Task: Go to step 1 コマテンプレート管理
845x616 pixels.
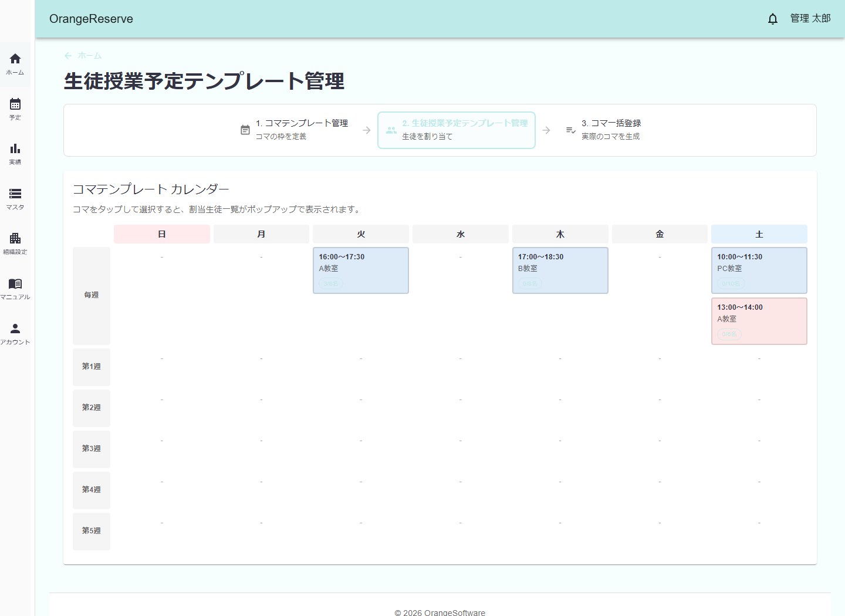Action: point(294,130)
